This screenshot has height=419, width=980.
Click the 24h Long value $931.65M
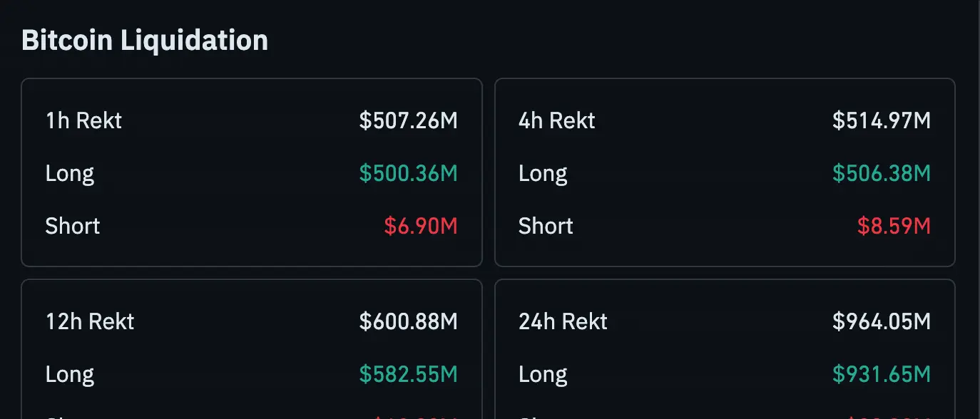pyautogui.click(x=881, y=375)
